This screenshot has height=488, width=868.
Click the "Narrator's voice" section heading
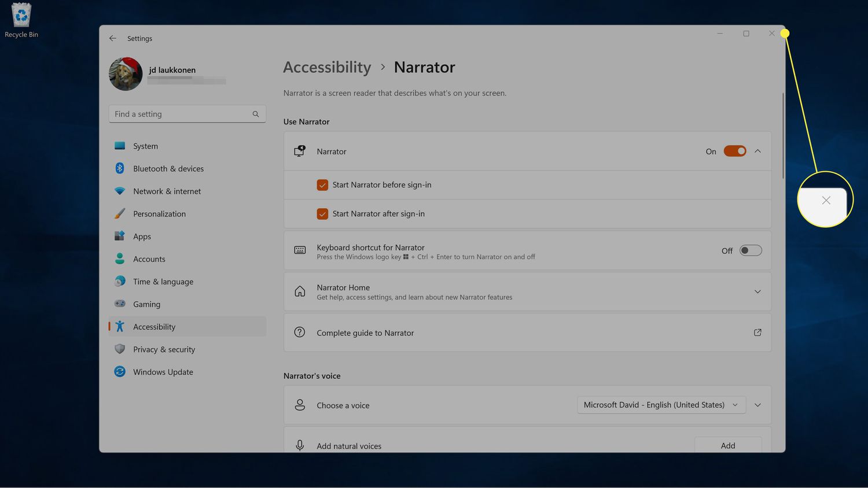click(x=312, y=376)
